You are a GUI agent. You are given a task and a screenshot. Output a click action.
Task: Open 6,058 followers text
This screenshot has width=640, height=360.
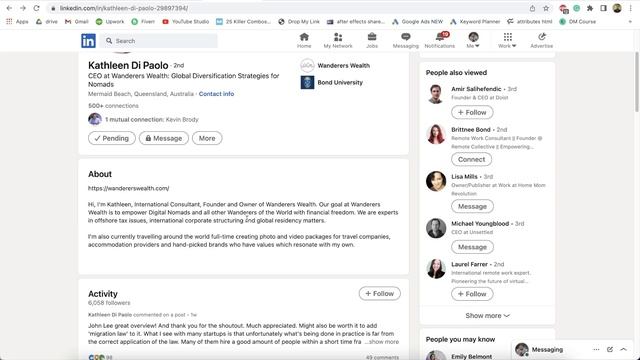point(109,303)
